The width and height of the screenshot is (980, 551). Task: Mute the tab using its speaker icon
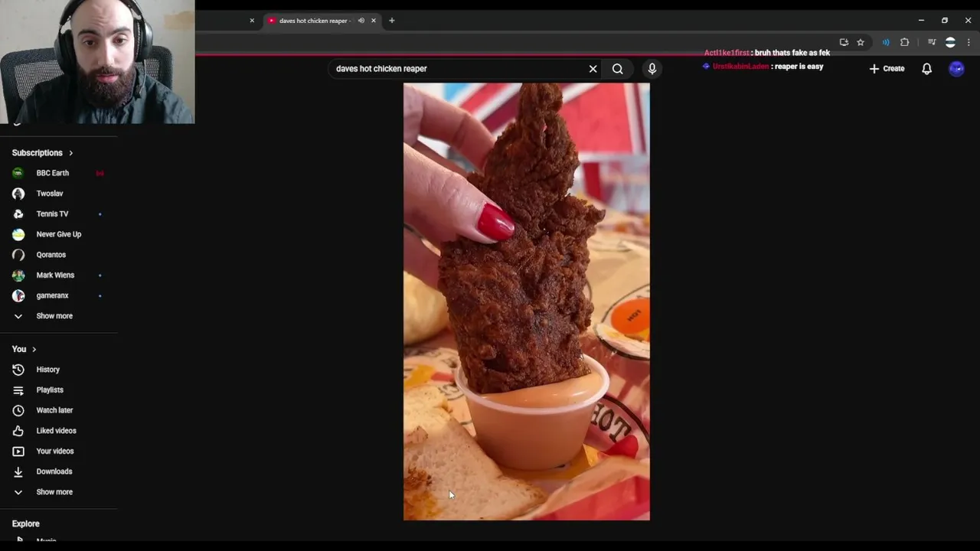361,21
